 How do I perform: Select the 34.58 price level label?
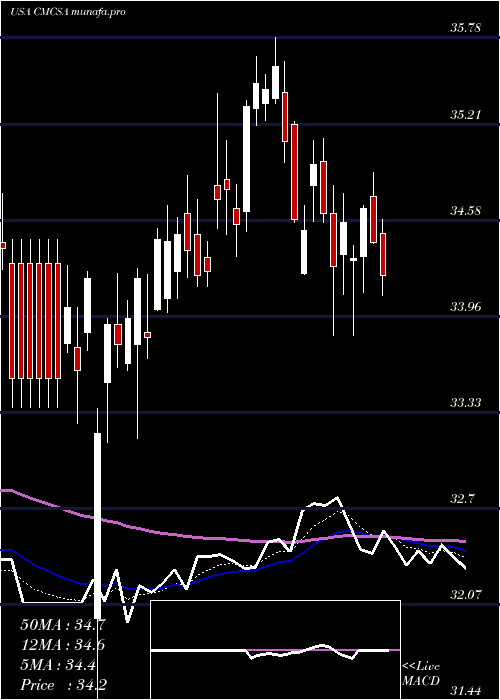pyautogui.click(x=465, y=210)
